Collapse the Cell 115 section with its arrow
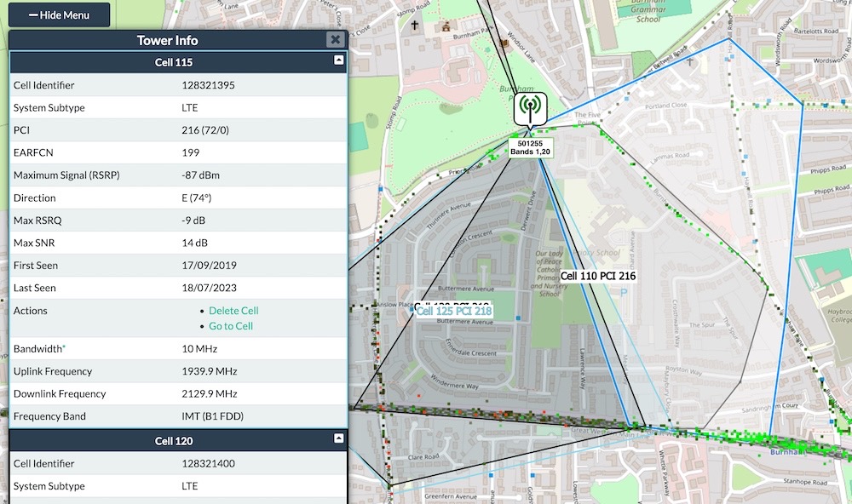 337,61
